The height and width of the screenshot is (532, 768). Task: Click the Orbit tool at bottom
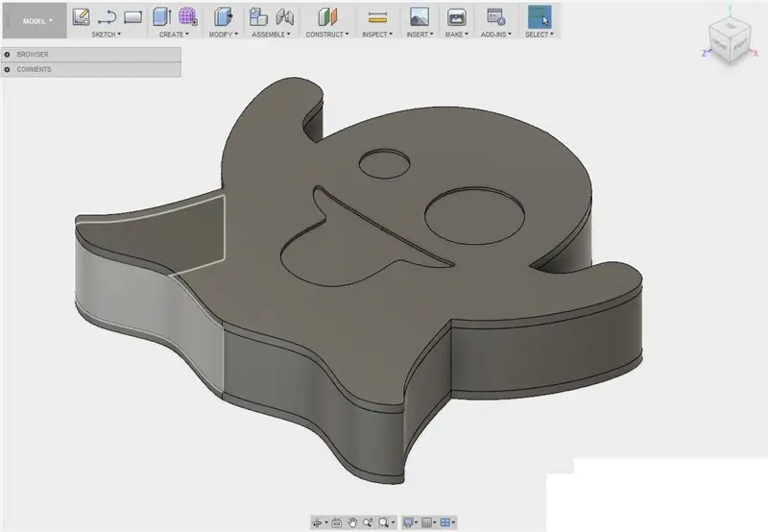click(x=317, y=522)
